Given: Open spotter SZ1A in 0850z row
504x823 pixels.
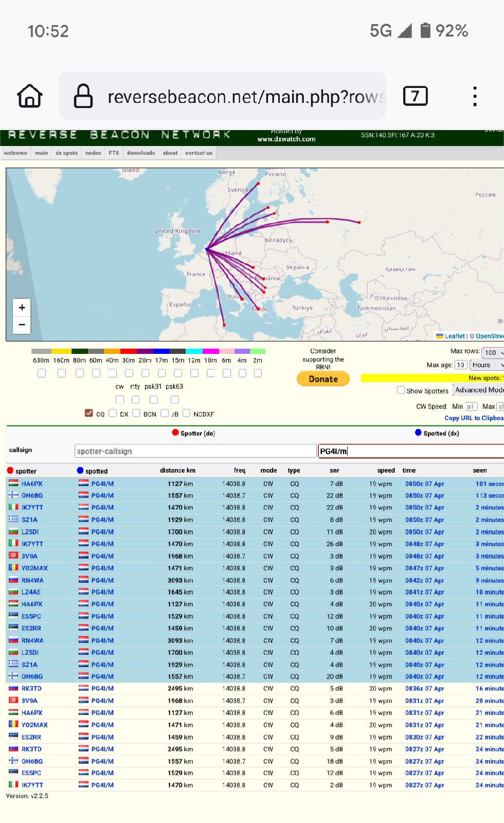Looking at the screenshot, I should click(29, 520).
